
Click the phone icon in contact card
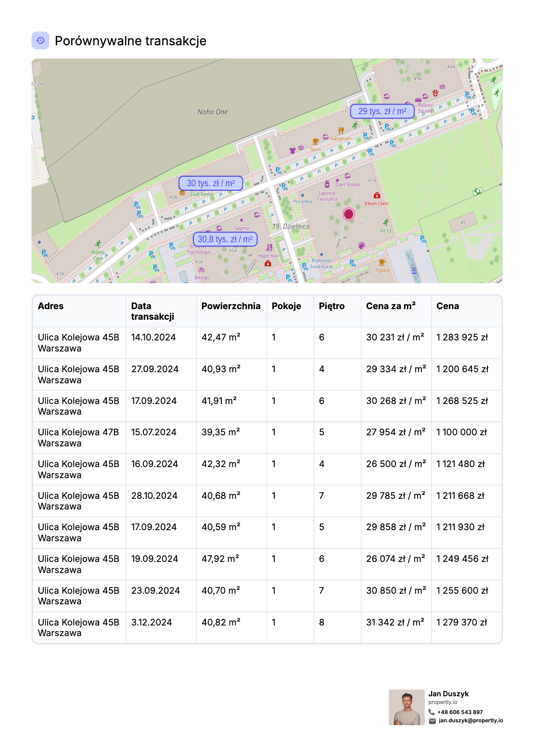[432, 712]
